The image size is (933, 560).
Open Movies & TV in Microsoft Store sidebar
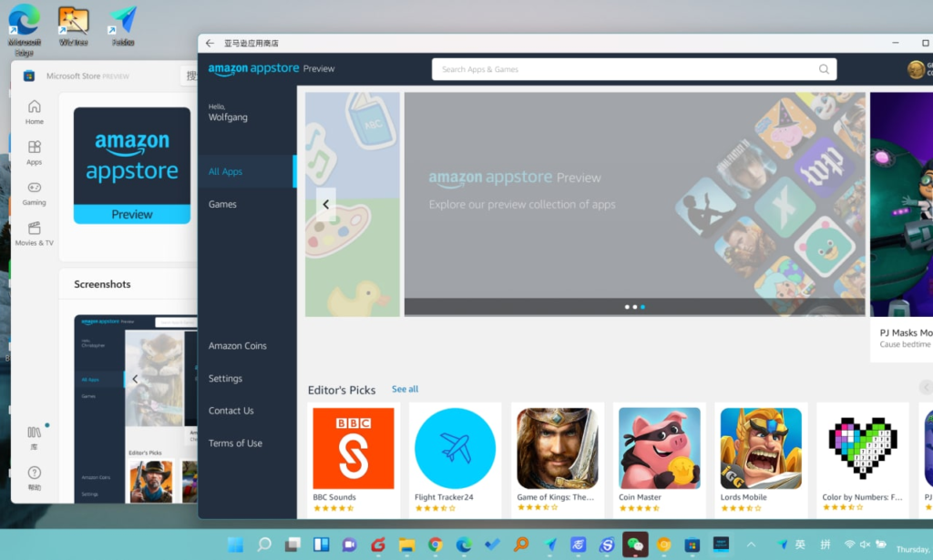tap(34, 234)
